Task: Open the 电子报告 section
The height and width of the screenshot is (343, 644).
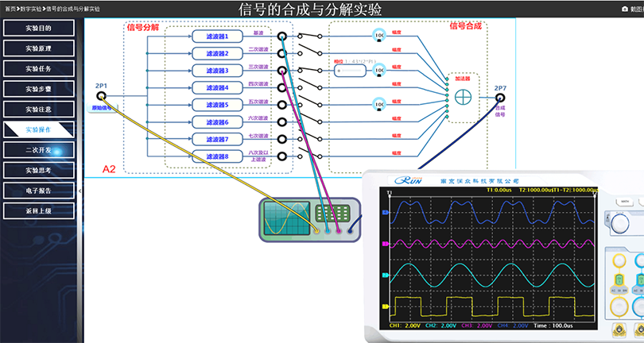Action: [39, 190]
